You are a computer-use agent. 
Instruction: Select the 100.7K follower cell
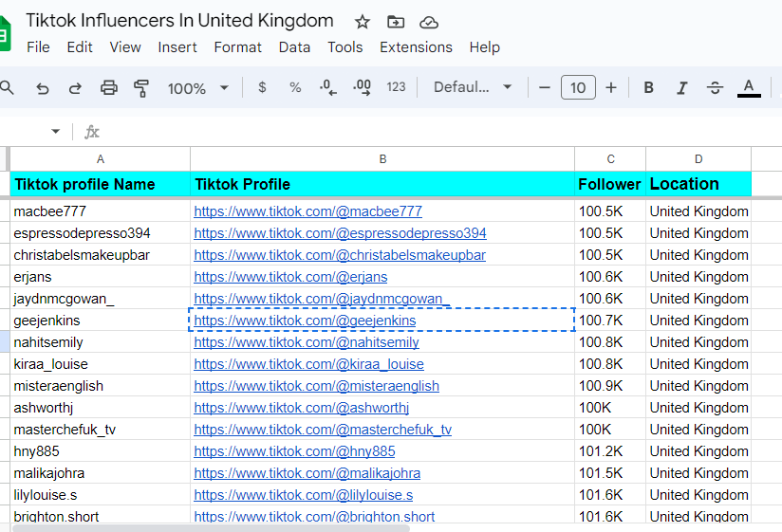610,321
